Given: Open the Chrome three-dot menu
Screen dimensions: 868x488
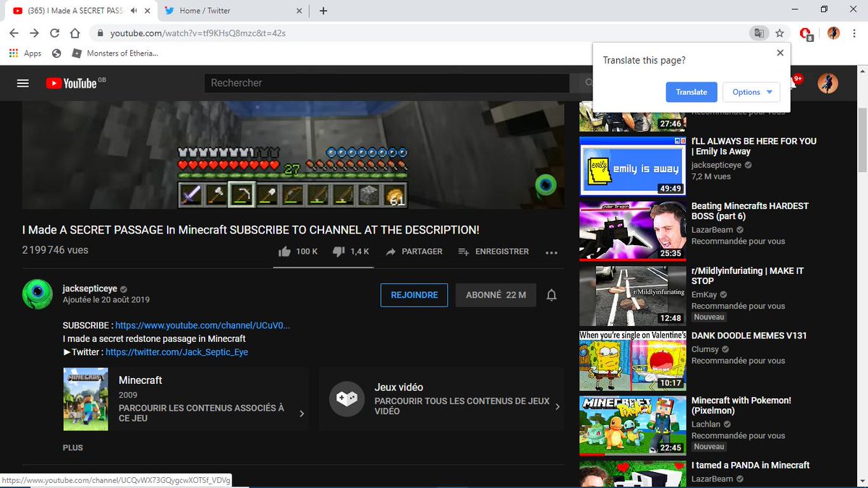Looking at the screenshot, I should pyautogui.click(x=856, y=33).
